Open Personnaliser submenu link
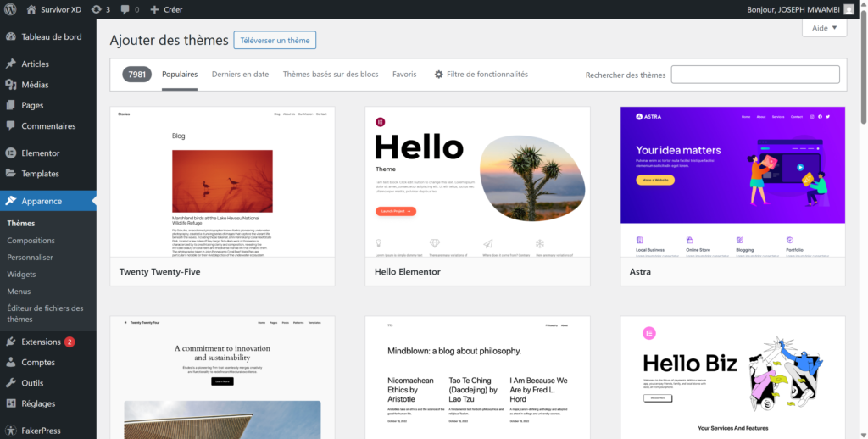The image size is (868, 439). pos(30,258)
